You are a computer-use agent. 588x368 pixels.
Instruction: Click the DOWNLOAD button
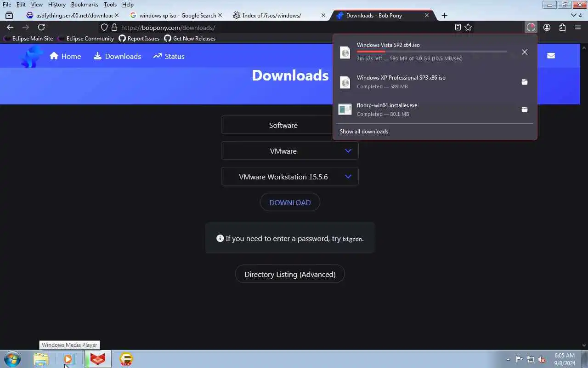click(x=290, y=202)
